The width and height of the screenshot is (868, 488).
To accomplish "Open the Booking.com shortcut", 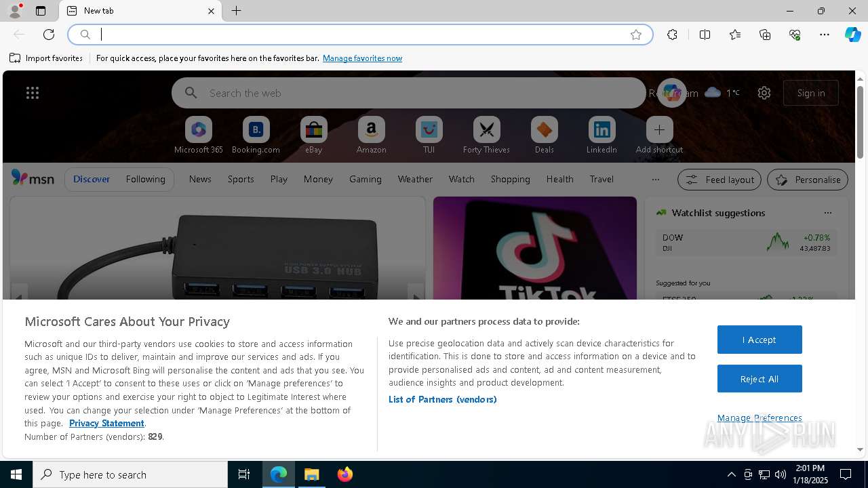I will pos(256,135).
